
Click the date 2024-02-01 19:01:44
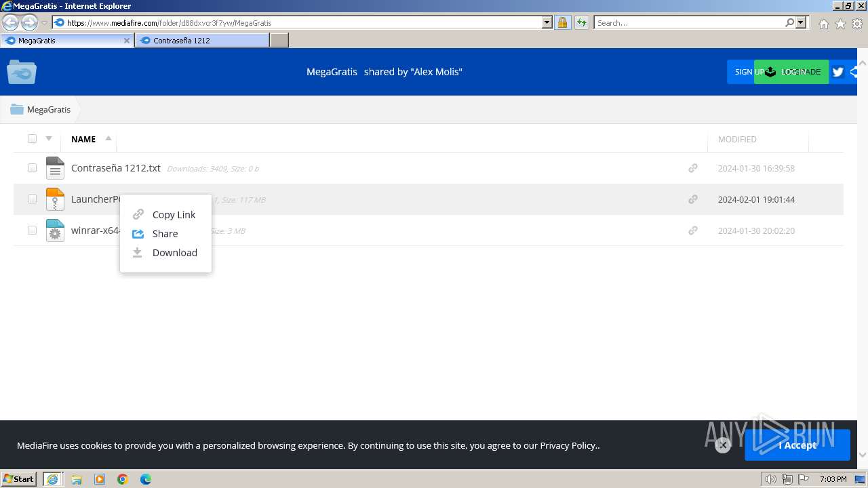pyautogui.click(x=756, y=199)
